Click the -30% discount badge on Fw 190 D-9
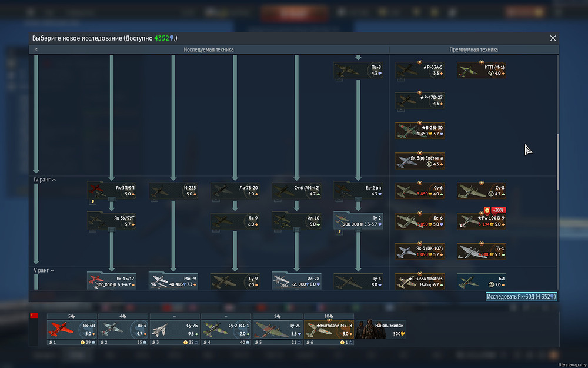This screenshot has height=368, width=588. (x=499, y=210)
